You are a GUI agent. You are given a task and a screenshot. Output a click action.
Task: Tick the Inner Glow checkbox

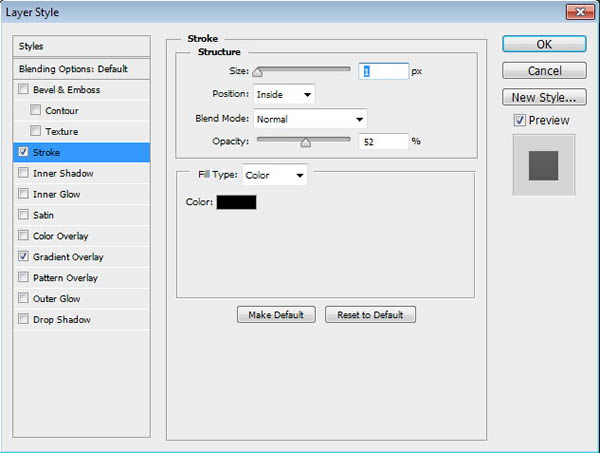(23, 194)
